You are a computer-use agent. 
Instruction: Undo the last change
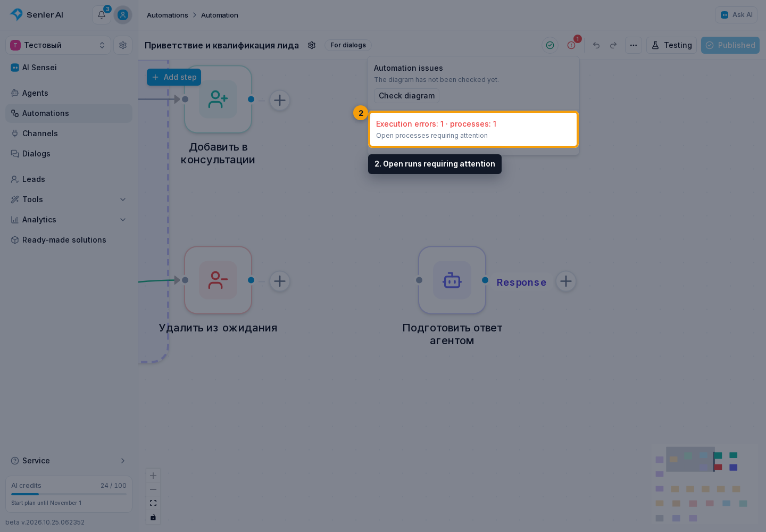click(x=596, y=45)
